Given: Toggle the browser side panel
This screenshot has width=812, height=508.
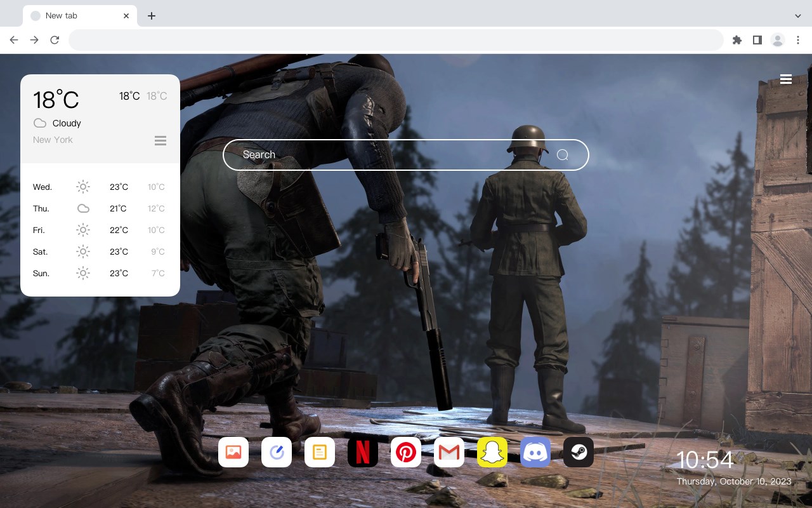Looking at the screenshot, I should tap(757, 40).
